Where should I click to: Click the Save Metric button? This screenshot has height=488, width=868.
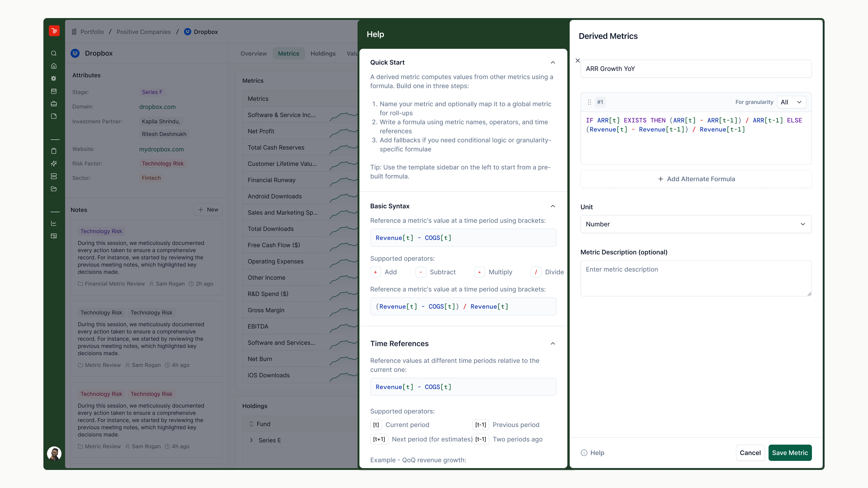pos(790,453)
